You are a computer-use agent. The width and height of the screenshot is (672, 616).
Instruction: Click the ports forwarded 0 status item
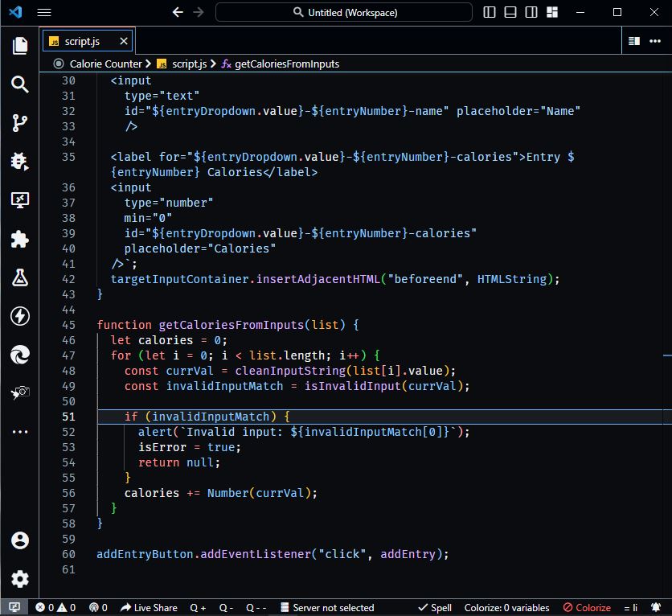pos(98,607)
